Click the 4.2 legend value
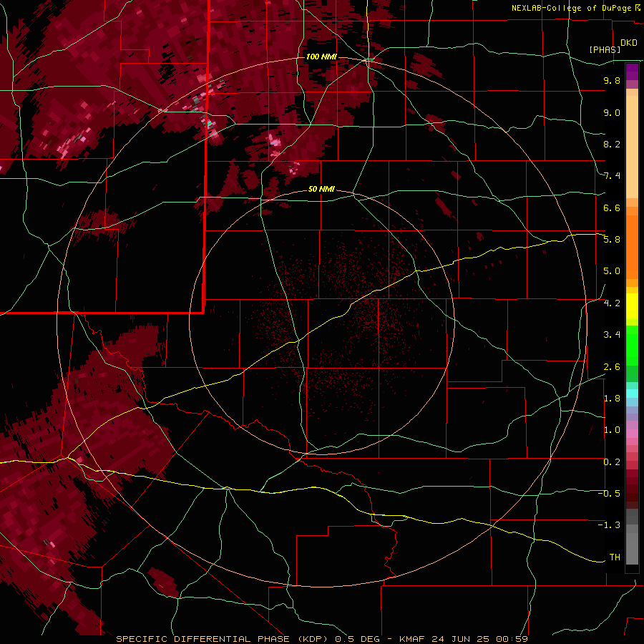Viewport: 644px width, 644px height. coord(612,303)
